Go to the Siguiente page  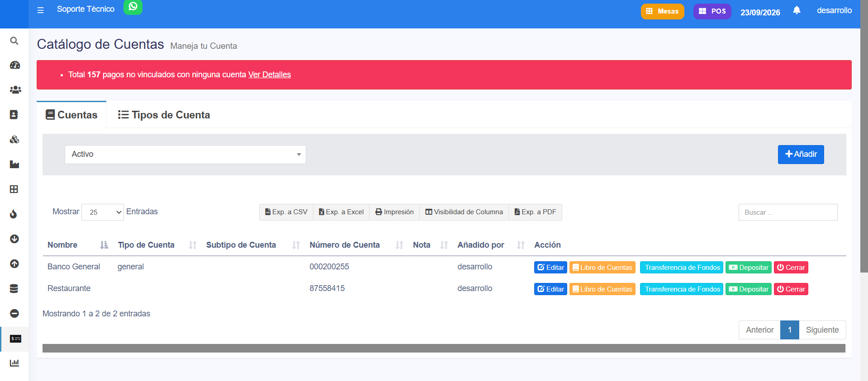822,330
